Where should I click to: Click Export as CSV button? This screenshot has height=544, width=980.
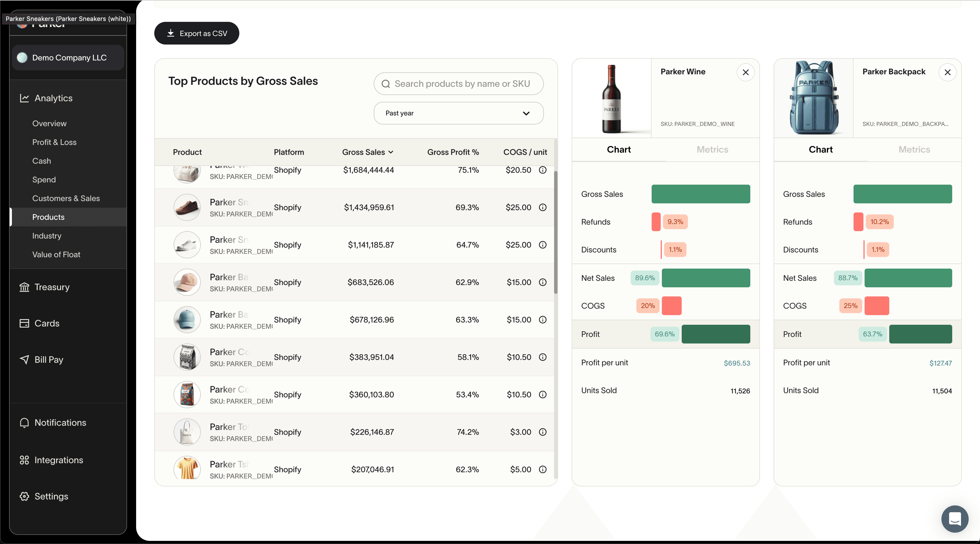(197, 33)
